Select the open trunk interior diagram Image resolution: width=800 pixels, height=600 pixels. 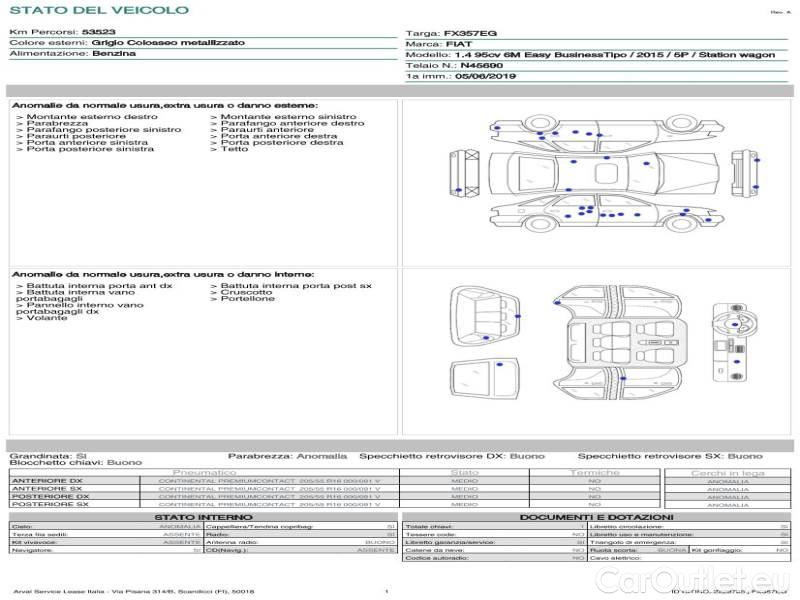point(485,316)
